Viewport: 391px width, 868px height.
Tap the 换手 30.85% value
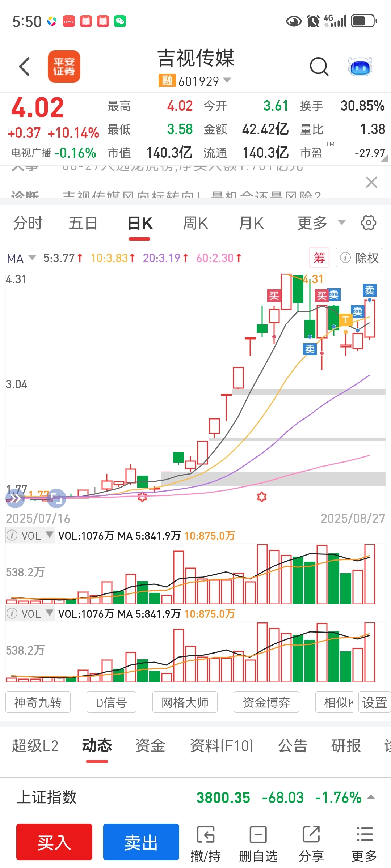[362, 106]
